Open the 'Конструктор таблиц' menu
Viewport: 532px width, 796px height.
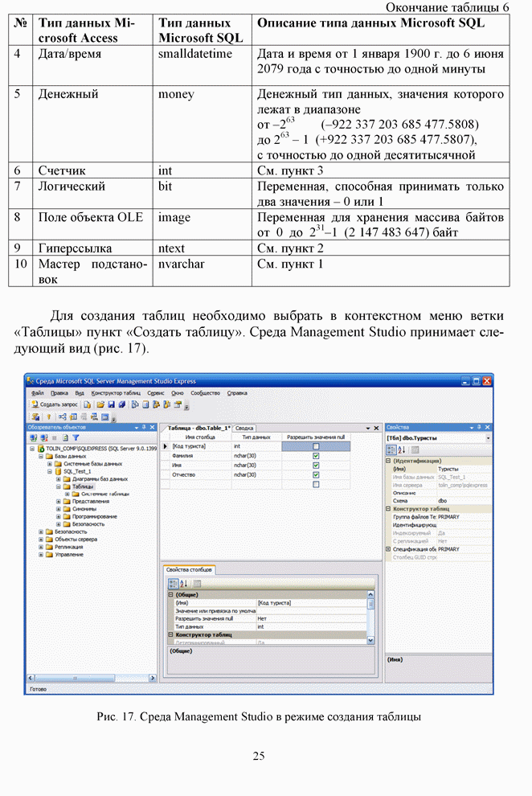coord(117,393)
